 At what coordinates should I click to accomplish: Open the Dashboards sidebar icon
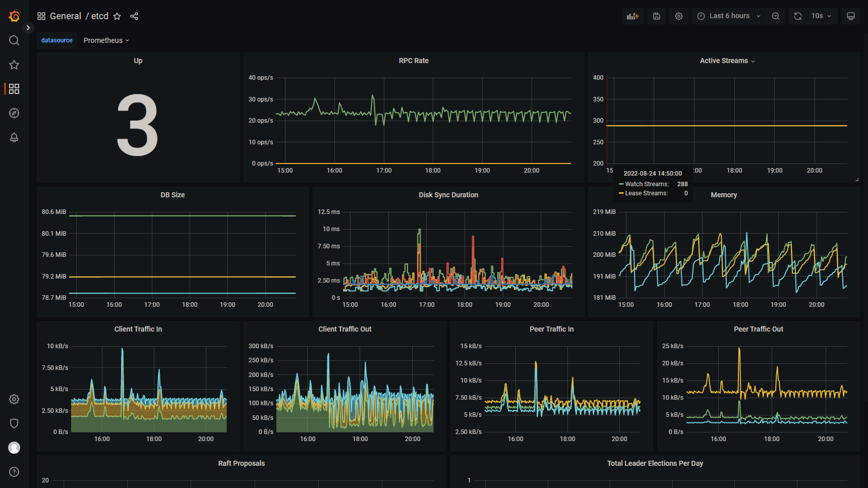click(x=14, y=89)
